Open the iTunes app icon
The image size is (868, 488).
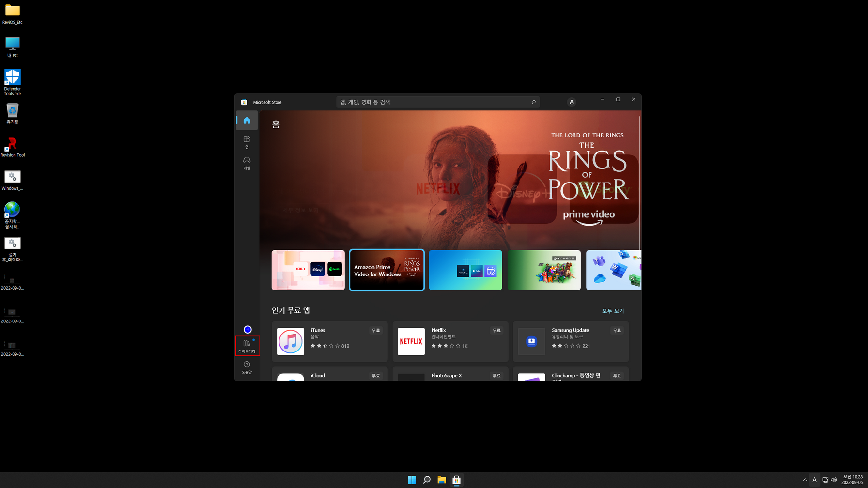pyautogui.click(x=290, y=341)
